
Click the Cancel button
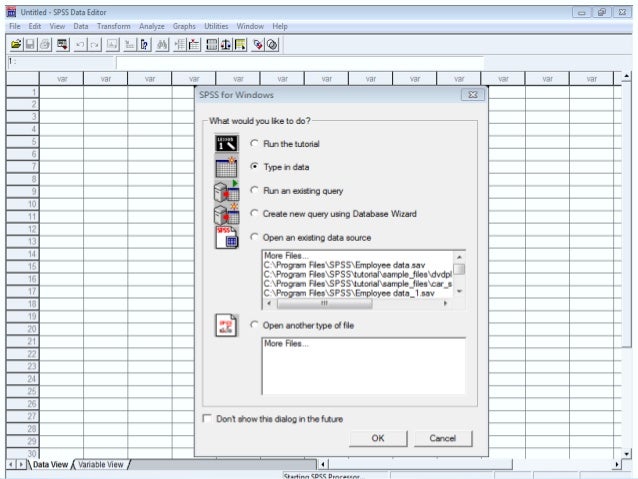click(443, 438)
